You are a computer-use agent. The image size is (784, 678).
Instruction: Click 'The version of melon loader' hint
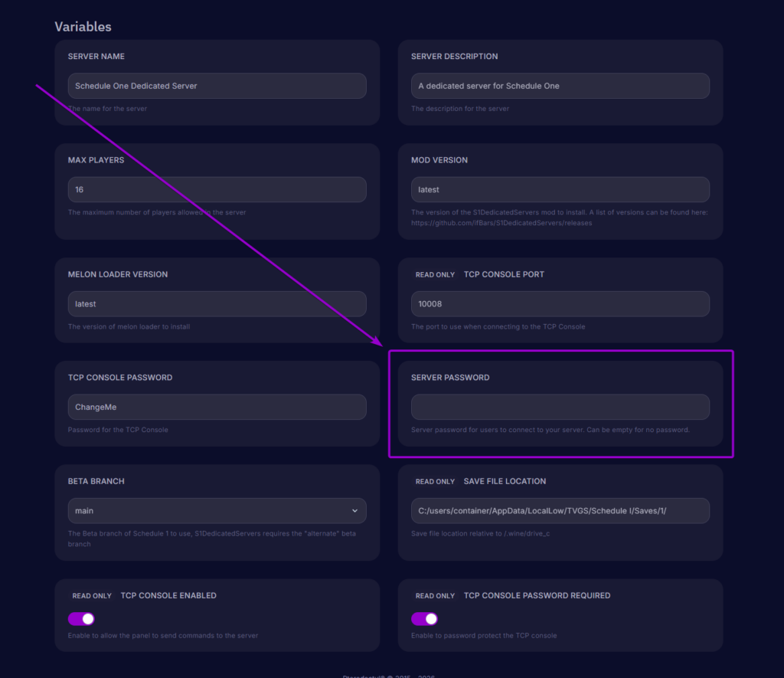point(129,326)
